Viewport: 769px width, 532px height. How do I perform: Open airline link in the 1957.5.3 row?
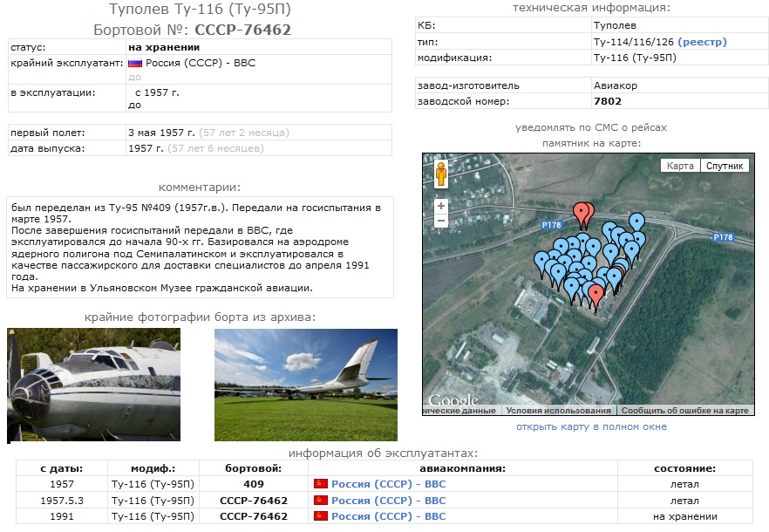pyautogui.click(x=388, y=501)
